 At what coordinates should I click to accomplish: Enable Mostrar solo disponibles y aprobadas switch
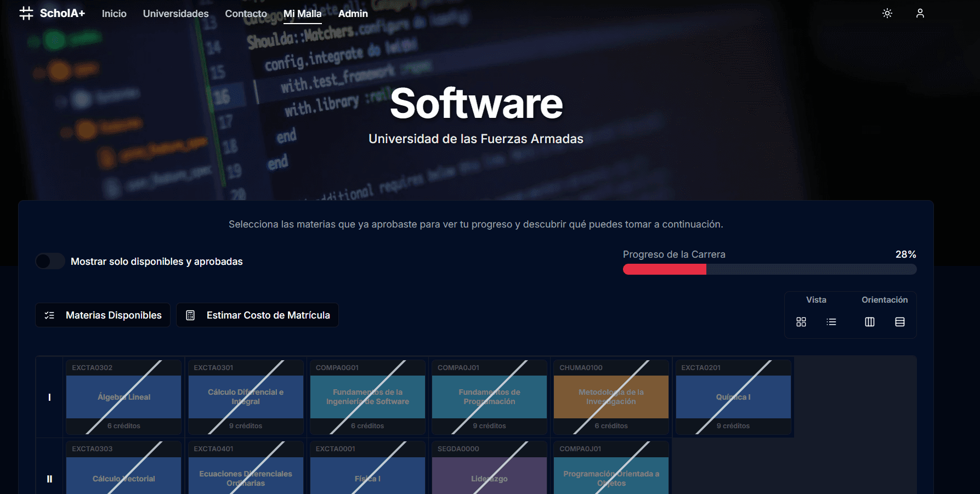(x=50, y=262)
